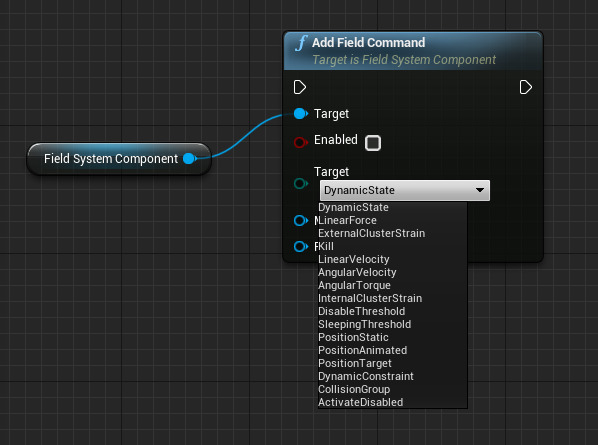
Task: Select the blue Target object input pin
Action: point(301,114)
